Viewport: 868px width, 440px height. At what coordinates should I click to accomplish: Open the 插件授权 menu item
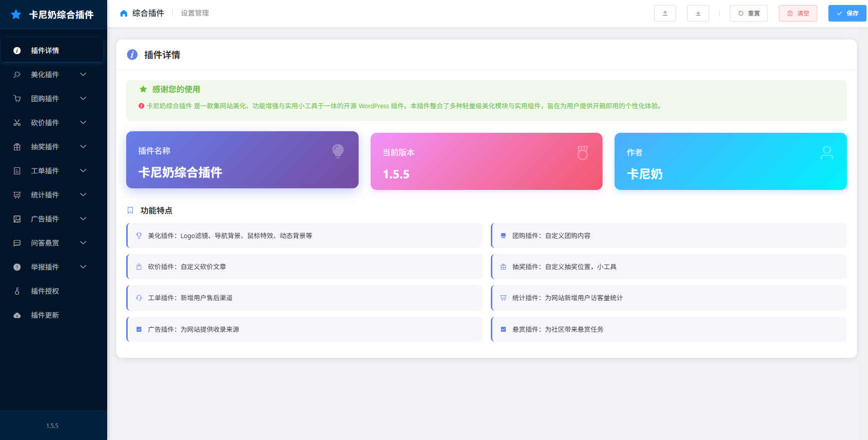coord(45,291)
